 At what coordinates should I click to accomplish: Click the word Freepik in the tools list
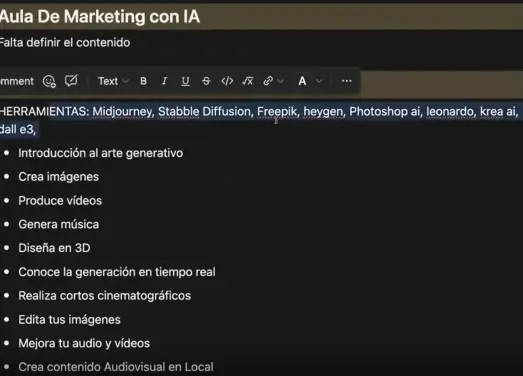[277, 111]
